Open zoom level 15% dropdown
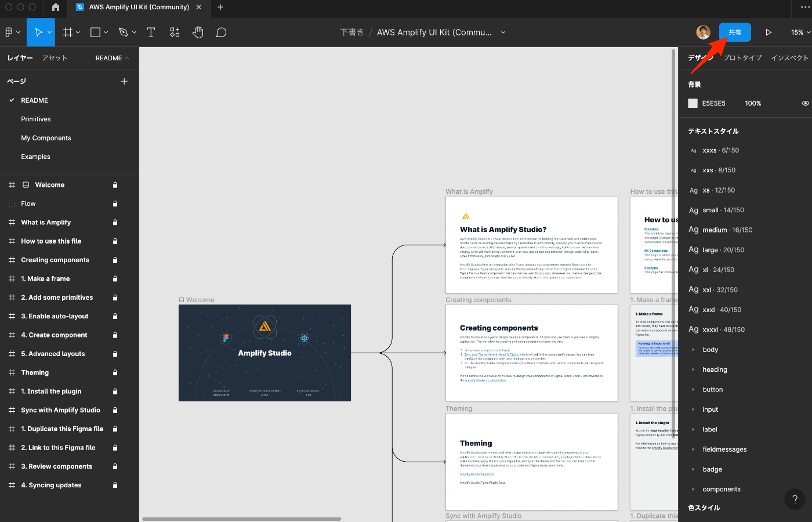This screenshot has height=522, width=812. pos(800,32)
